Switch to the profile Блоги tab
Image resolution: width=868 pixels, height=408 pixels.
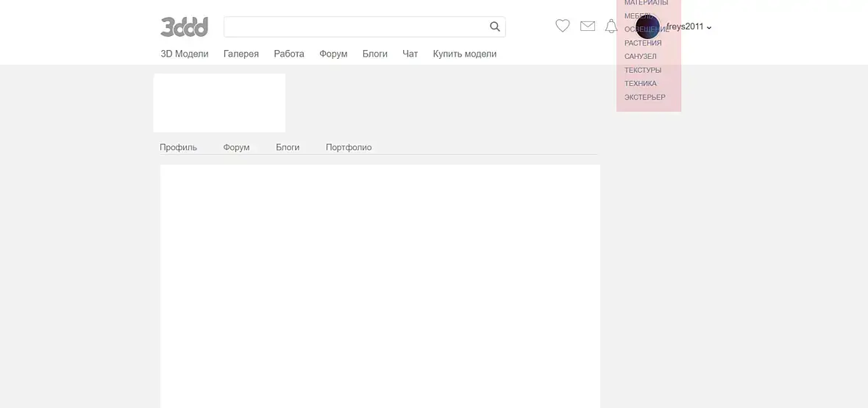click(288, 147)
